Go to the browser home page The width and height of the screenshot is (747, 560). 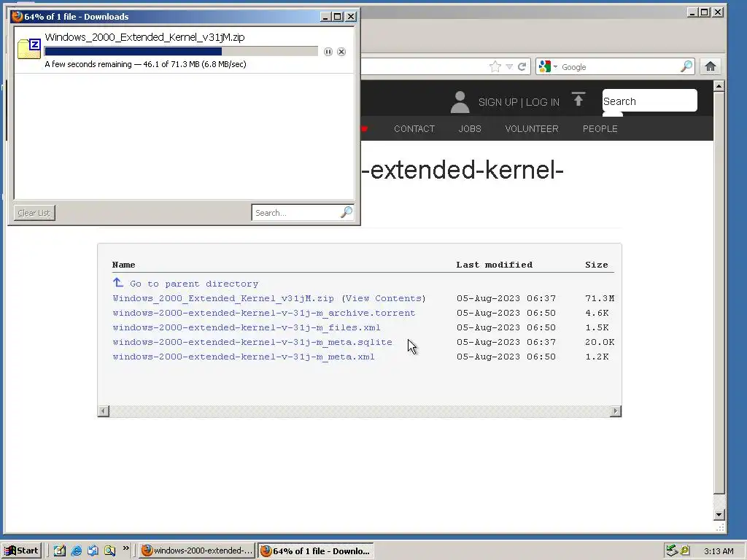711,66
